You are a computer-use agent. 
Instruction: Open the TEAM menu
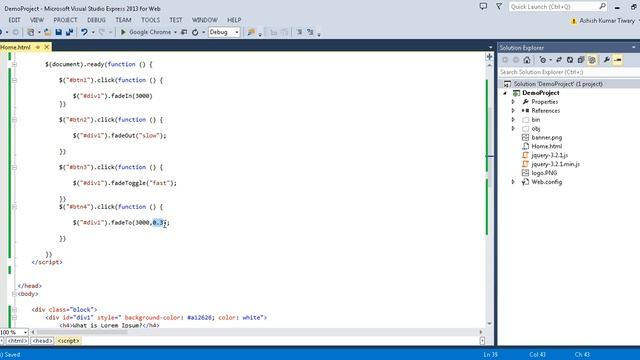(123, 20)
